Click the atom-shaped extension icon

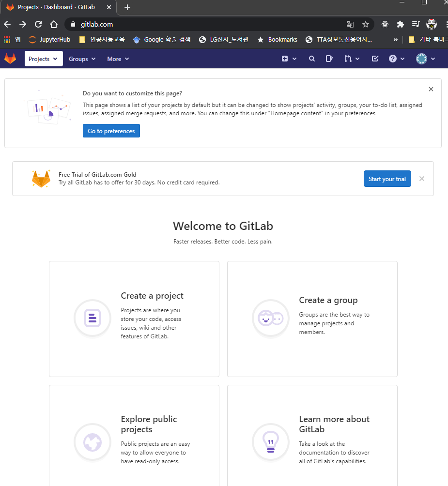pos(385,24)
